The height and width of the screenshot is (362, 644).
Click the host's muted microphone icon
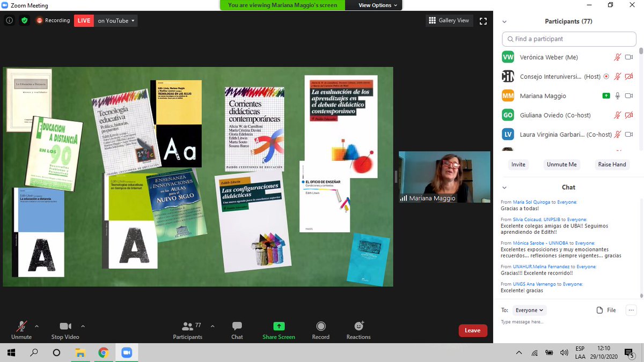[618, 77]
